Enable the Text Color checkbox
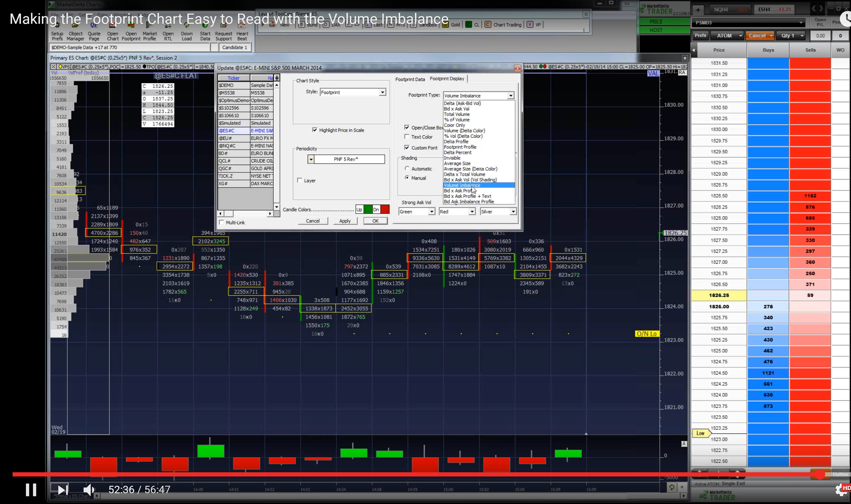The width and height of the screenshot is (851, 504). pos(407,136)
